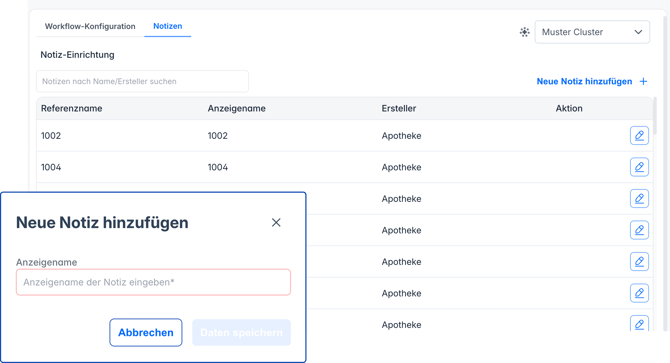This screenshot has height=363, width=670.
Task: Click the Abbrechen button
Action: coord(146,332)
